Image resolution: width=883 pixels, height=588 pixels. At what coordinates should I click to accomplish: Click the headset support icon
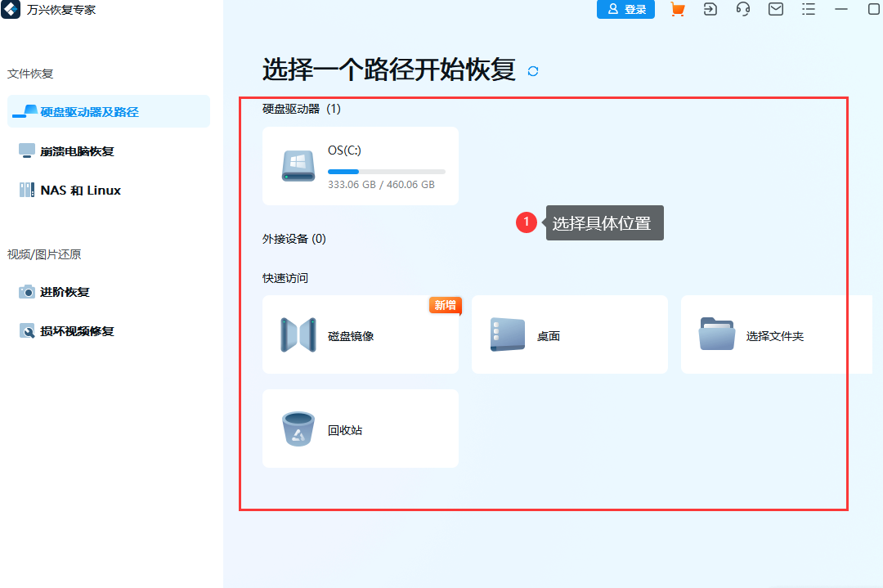742,10
